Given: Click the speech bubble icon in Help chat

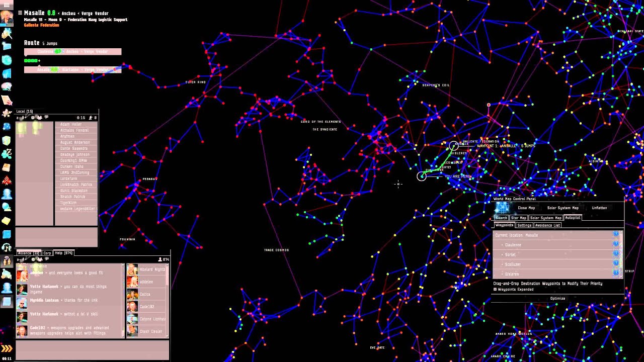Looking at the screenshot, I should coord(46,259).
